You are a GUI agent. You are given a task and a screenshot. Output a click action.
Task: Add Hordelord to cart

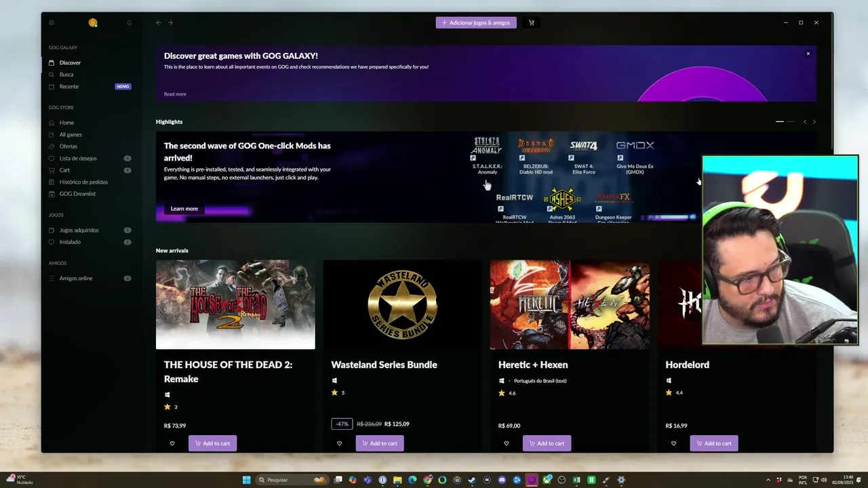click(x=714, y=443)
